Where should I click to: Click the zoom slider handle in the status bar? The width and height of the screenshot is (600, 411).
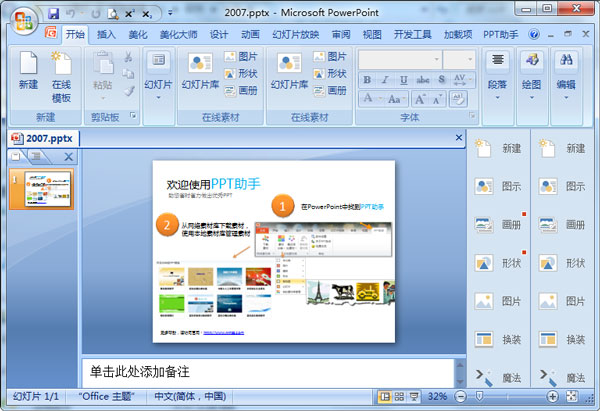coord(479,396)
